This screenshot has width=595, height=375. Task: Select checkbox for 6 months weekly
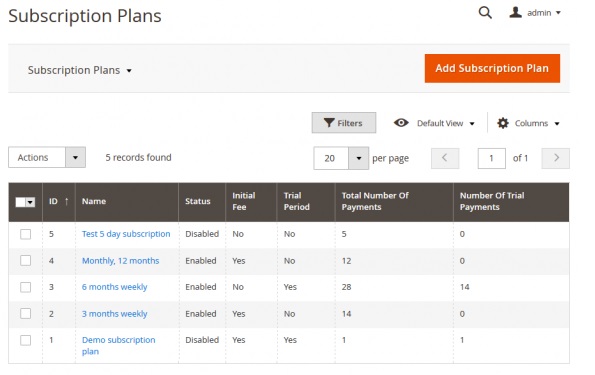tap(25, 287)
